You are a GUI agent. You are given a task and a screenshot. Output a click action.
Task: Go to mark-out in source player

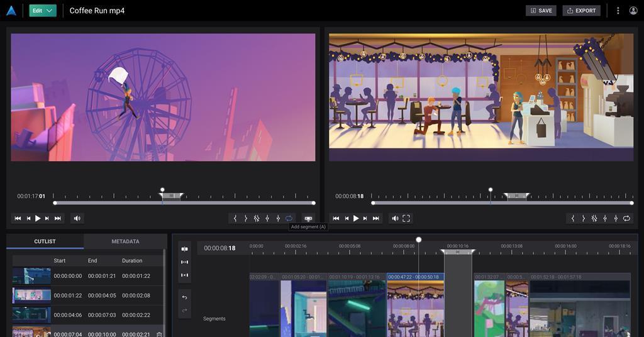(x=278, y=218)
